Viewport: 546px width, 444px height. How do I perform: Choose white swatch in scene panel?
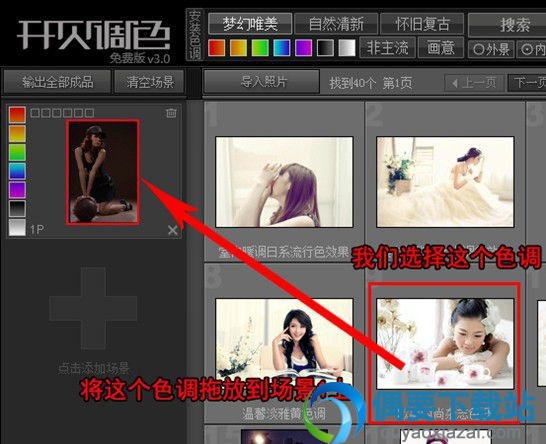[17, 228]
